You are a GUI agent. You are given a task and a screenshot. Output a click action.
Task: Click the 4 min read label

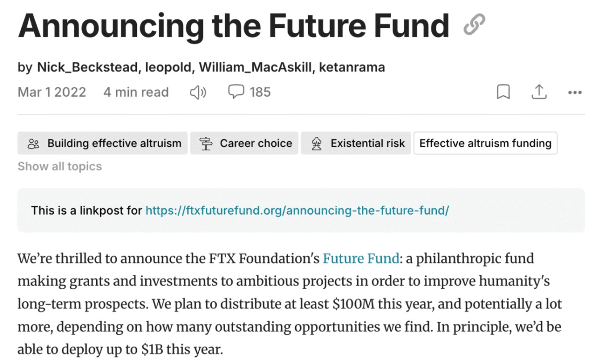(x=136, y=92)
